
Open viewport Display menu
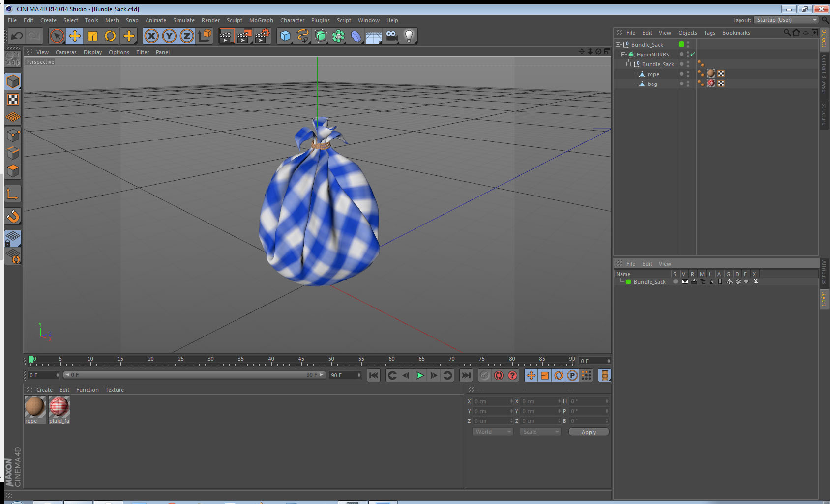[x=92, y=52]
